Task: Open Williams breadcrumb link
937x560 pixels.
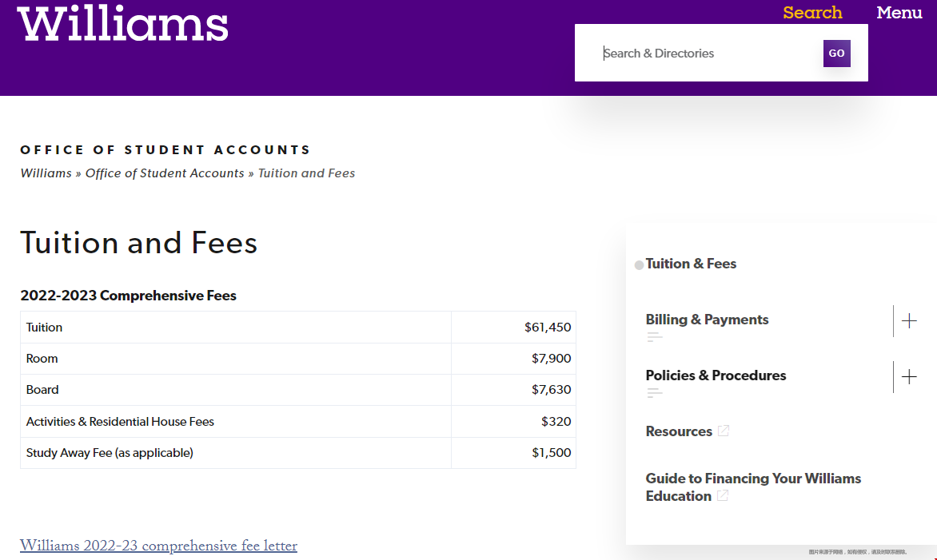Action: [46, 173]
